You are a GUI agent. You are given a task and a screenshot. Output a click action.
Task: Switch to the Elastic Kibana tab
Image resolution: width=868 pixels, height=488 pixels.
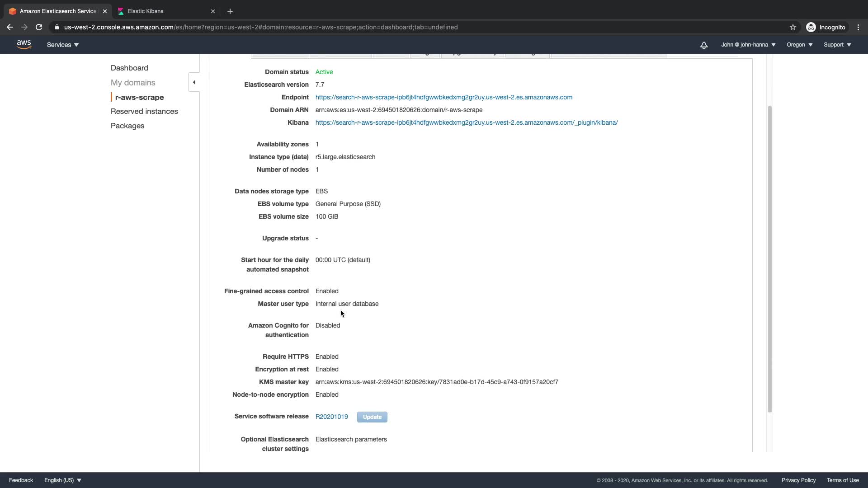[146, 11]
